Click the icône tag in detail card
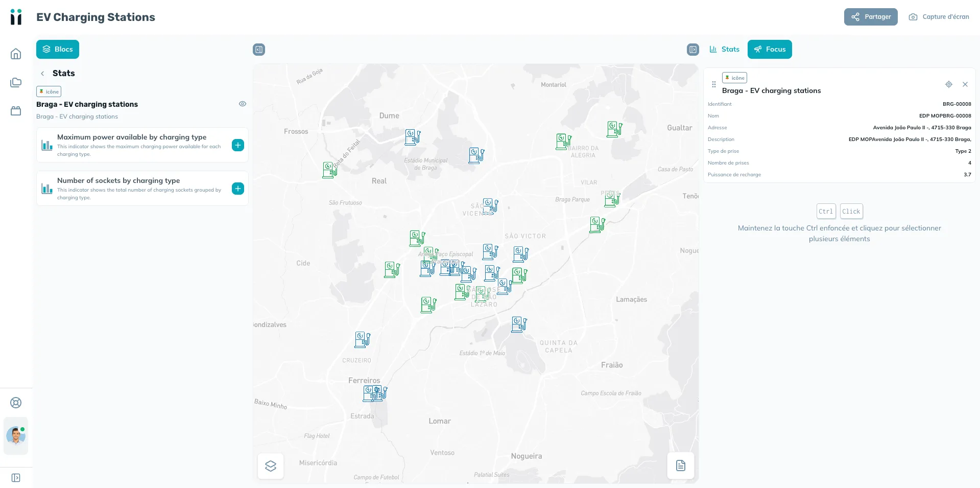 pyautogui.click(x=735, y=78)
